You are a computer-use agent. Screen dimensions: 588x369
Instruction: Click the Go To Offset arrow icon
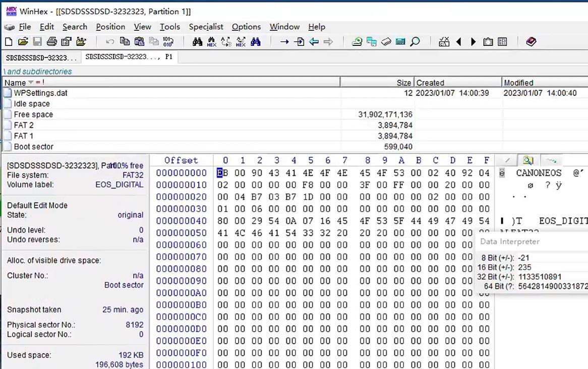point(284,42)
